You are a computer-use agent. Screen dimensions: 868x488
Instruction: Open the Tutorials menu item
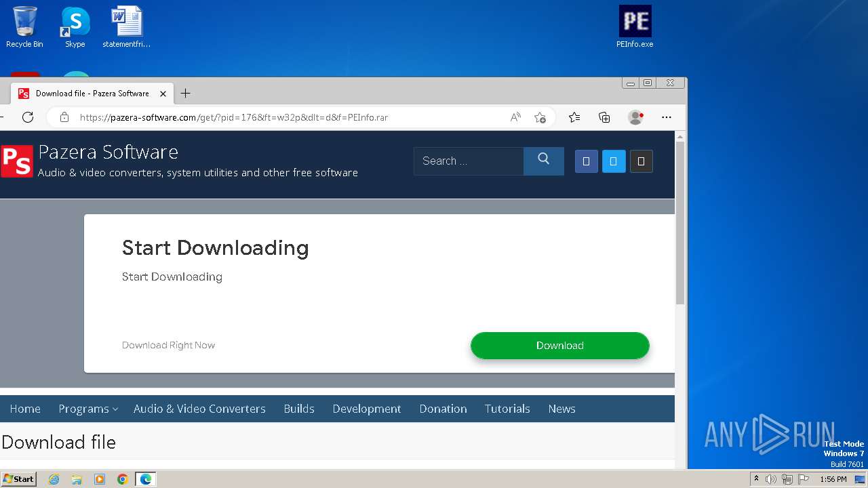507,409
